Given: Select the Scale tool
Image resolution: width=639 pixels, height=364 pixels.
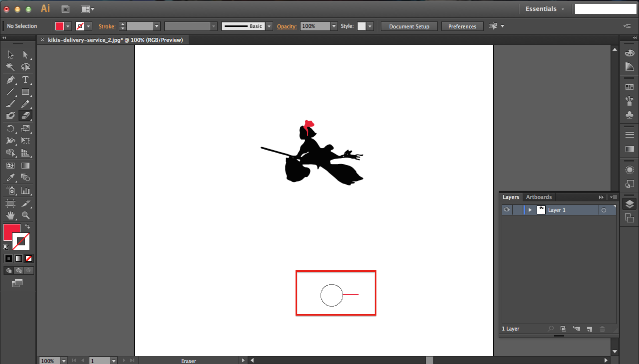Looking at the screenshot, I should pos(25,129).
